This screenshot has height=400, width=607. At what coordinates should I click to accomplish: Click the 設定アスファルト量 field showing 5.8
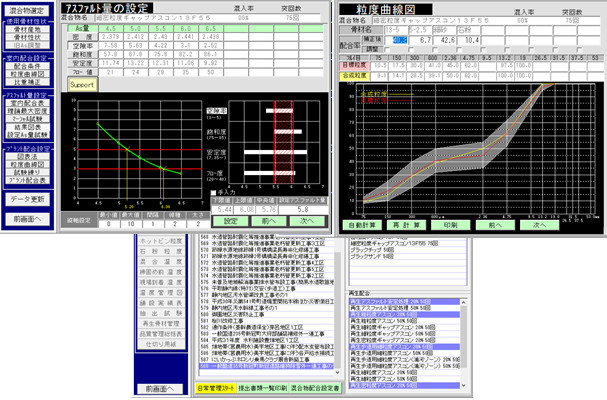pyautogui.click(x=303, y=209)
